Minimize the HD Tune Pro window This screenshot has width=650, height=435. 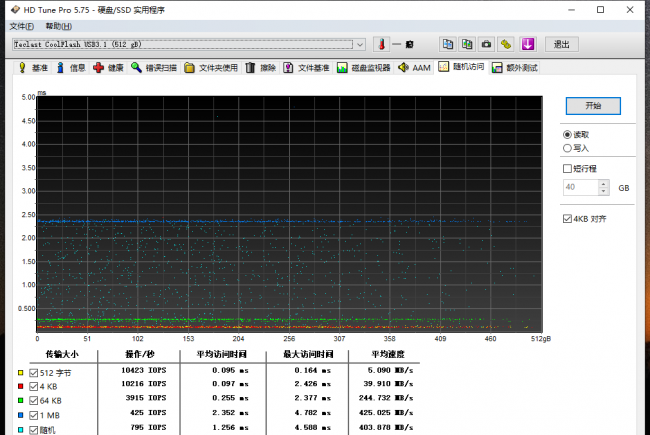(571, 10)
